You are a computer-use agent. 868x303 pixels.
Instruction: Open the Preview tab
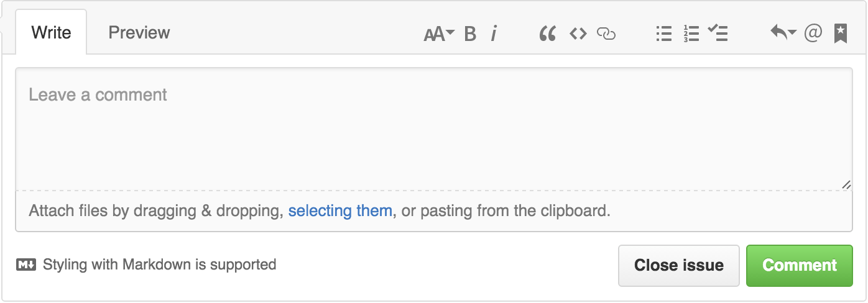click(x=139, y=32)
